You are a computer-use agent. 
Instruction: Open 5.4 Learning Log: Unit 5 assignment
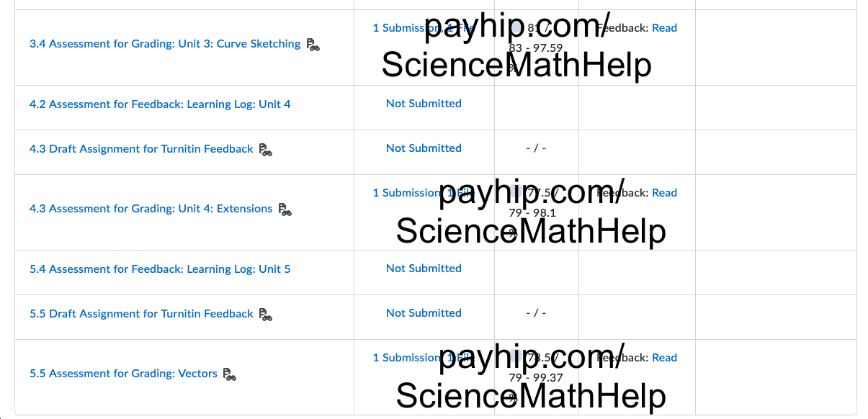click(x=160, y=269)
